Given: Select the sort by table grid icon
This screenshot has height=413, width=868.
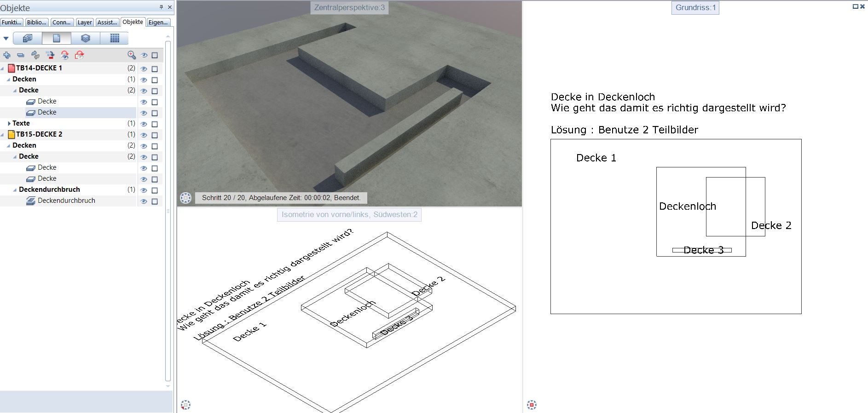Looking at the screenshot, I should [115, 38].
